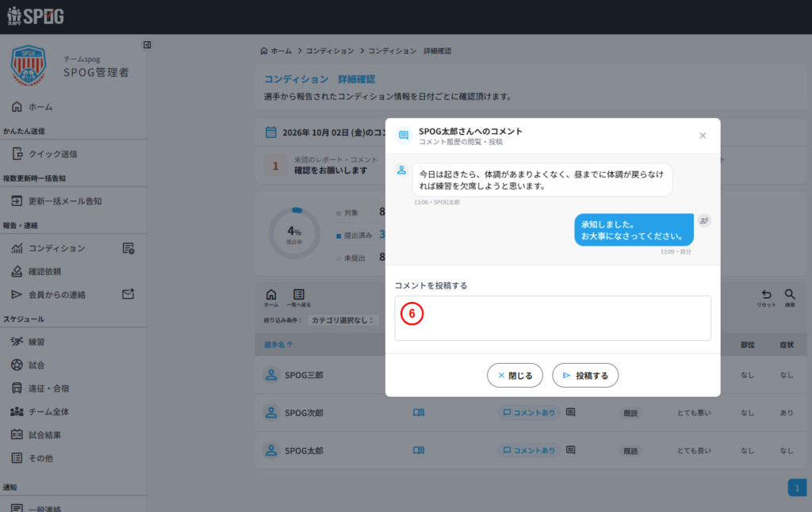Click the report icon beside コンディション
The image size is (812, 512).
click(x=128, y=249)
